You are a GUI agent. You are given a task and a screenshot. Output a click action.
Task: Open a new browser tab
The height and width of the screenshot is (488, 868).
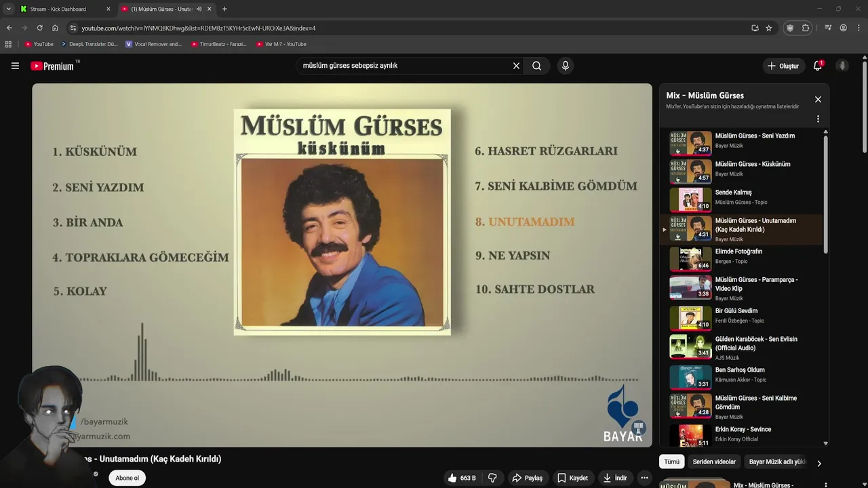pyautogui.click(x=224, y=9)
